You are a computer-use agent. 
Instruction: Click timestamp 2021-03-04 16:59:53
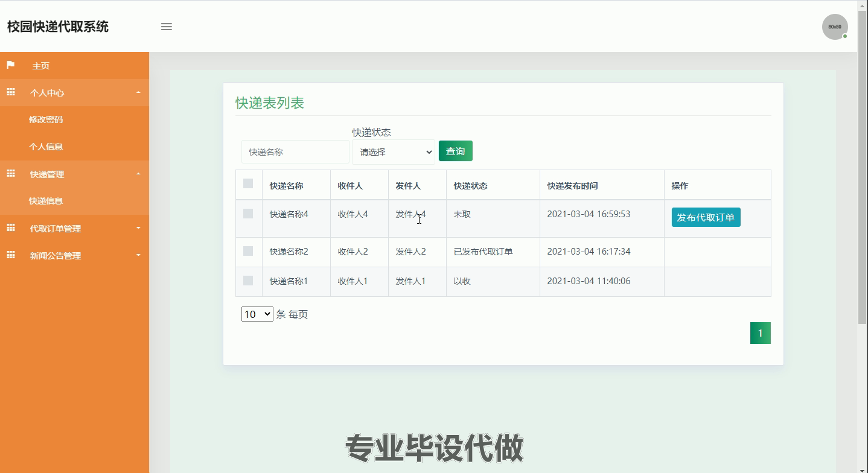(589, 214)
